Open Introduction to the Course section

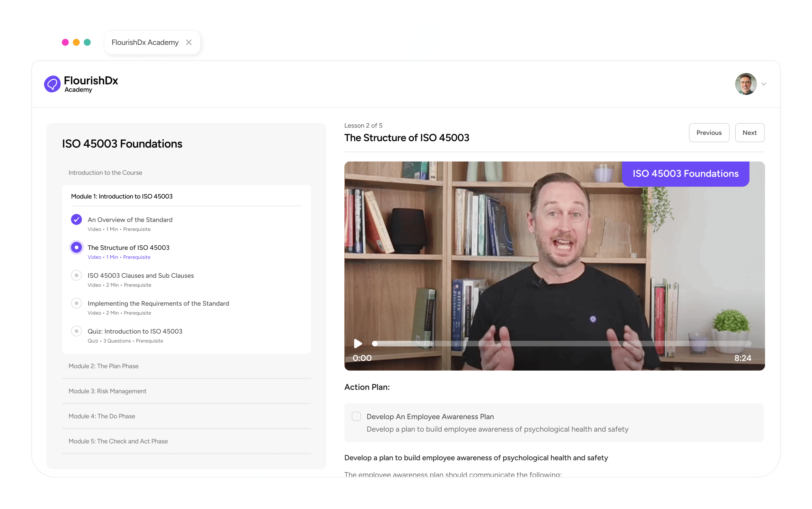click(105, 173)
